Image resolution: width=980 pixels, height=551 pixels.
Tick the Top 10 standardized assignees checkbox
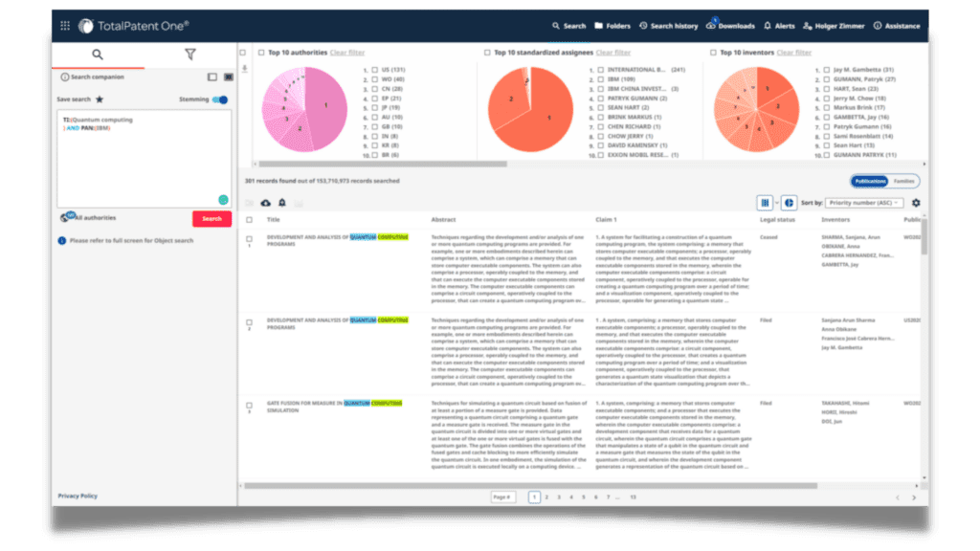(487, 53)
